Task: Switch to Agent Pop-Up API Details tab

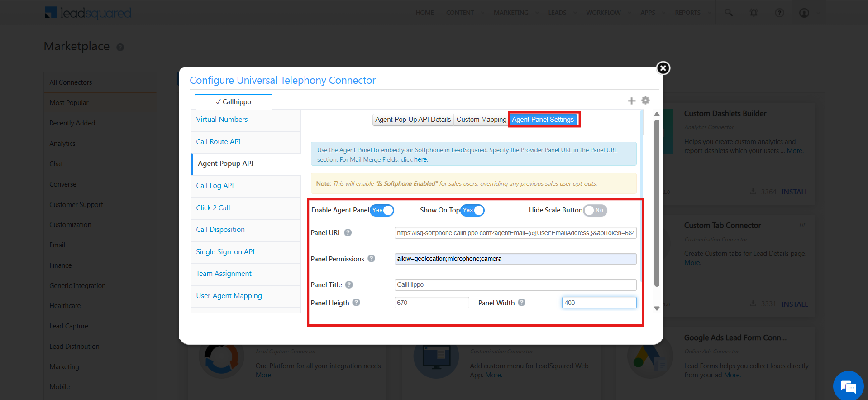Action: point(413,120)
